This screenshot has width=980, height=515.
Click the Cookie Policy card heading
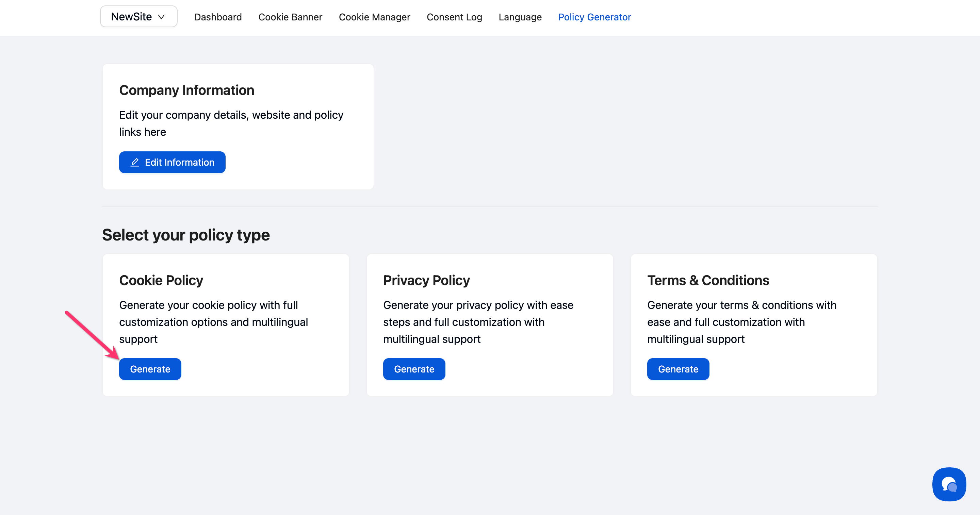[x=161, y=280]
